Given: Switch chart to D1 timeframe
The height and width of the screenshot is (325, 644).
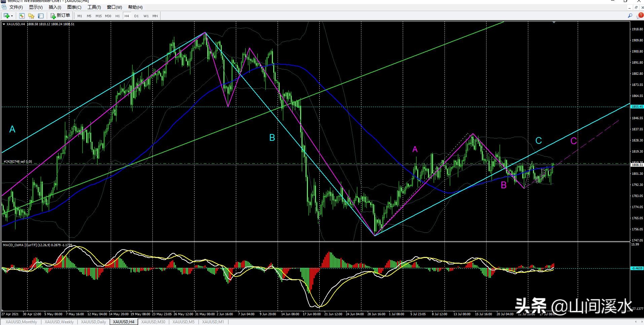Looking at the screenshot, I should coord(136,16).
